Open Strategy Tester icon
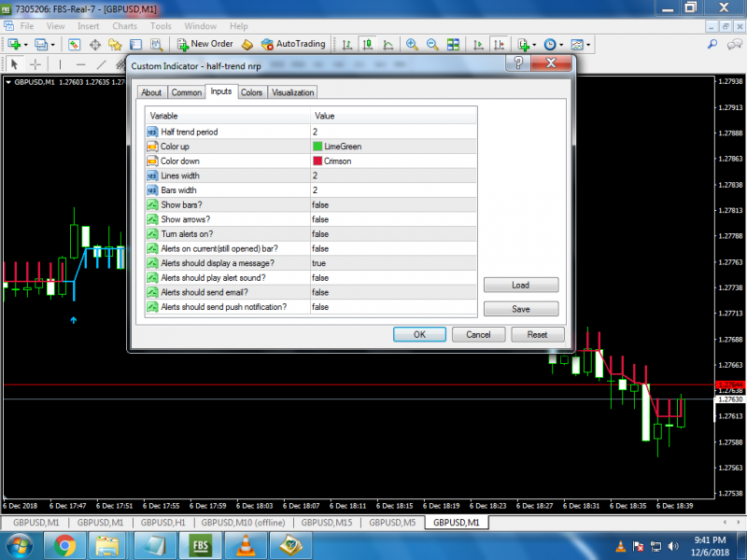 pos(156,44)
